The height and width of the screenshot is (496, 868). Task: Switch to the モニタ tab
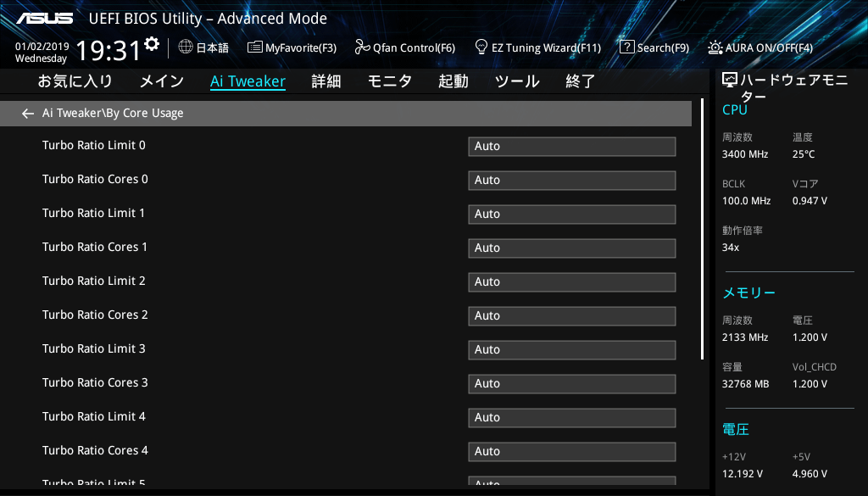coord(390,81)
